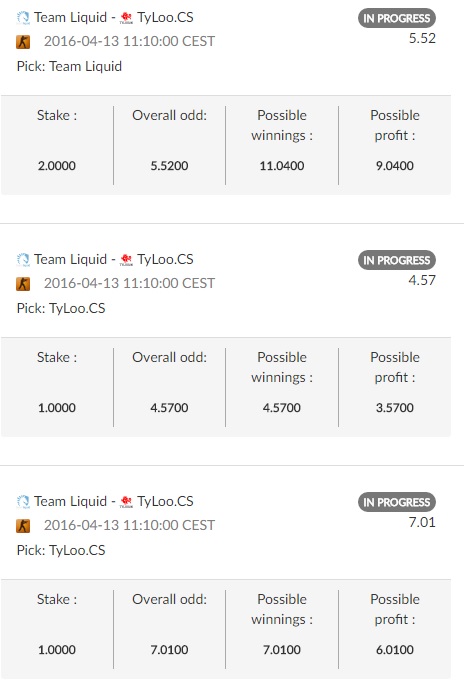The width and height of the screenshot is (464, 700).
Task: Click Team Liquid logo in first bet
Action: coord(23,18)
